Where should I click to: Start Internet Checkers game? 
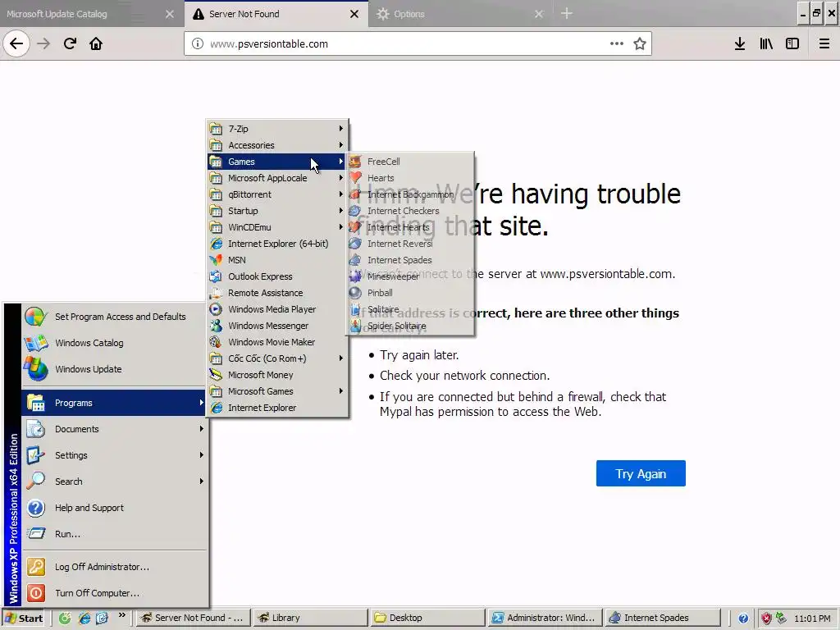(x=411, y=211)
